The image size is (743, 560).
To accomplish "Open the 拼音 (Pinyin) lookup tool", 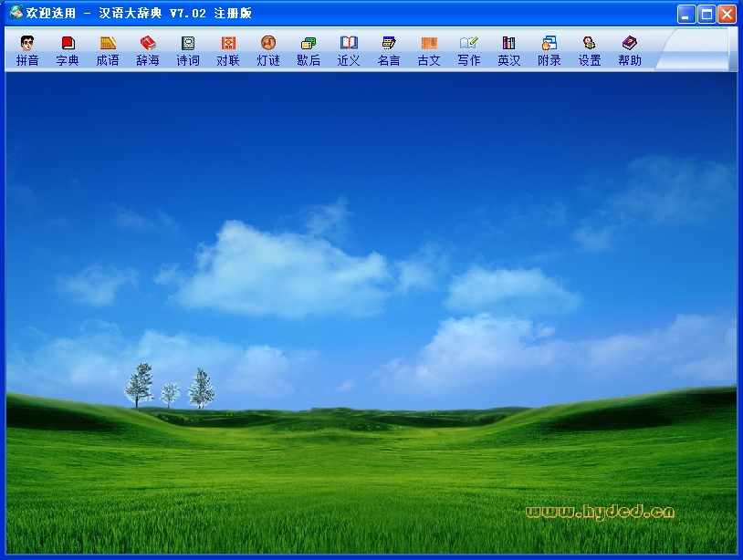I will tap(27, 50).
